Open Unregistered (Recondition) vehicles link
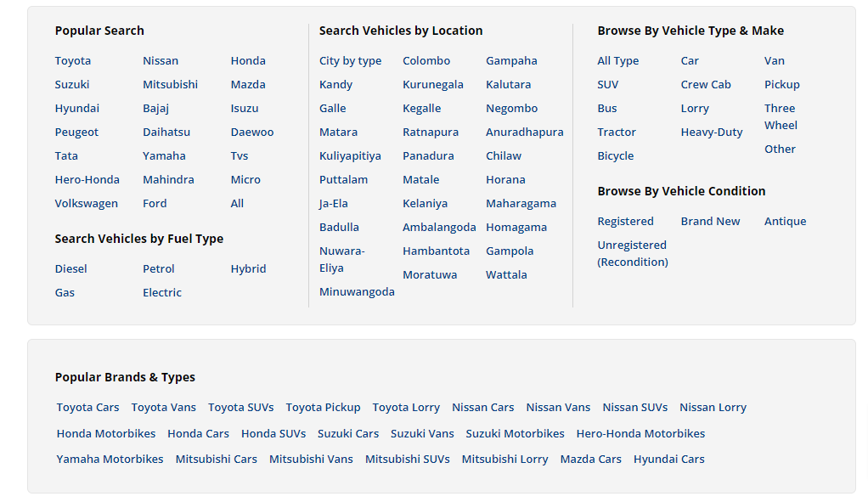 point(632,253)
